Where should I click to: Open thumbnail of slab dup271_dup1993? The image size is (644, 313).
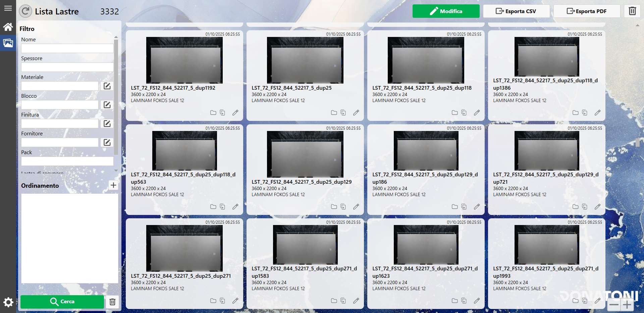tap(547, 244)
